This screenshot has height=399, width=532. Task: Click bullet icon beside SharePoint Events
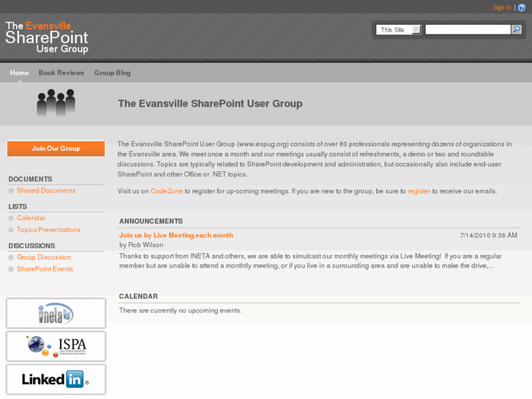click(x=11, y=269)
